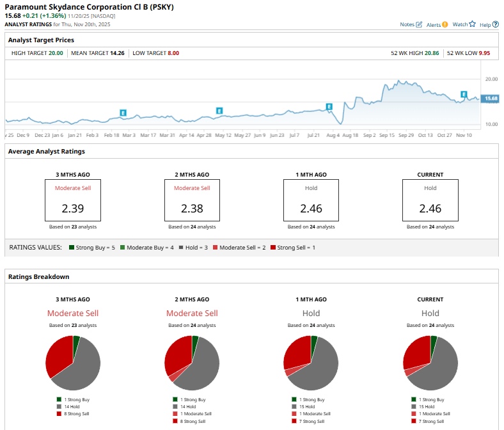The height and width of the screenshot is (430, 504).
Task: Click the 2 Mths Ago rating box showing 2.38
Action: (192, 200)
